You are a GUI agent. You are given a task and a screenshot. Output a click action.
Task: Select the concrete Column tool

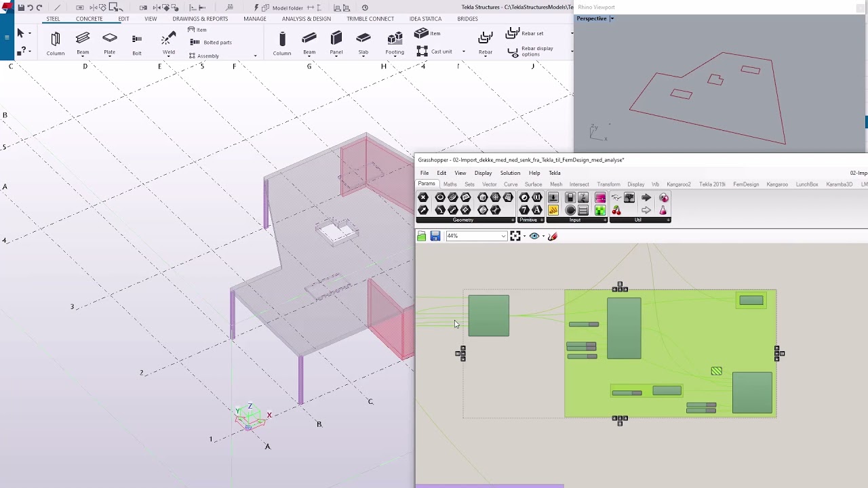282,43
